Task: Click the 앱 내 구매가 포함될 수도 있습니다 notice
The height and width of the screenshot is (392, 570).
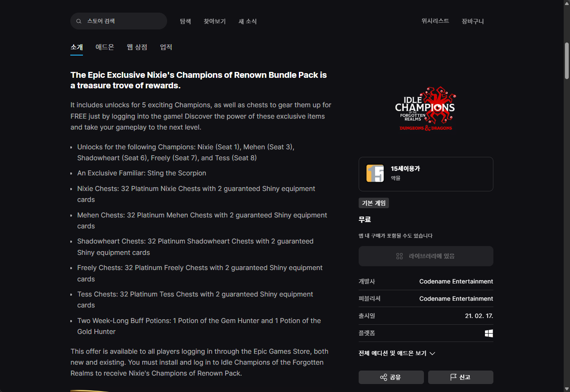Action: [x=396, y=236]
